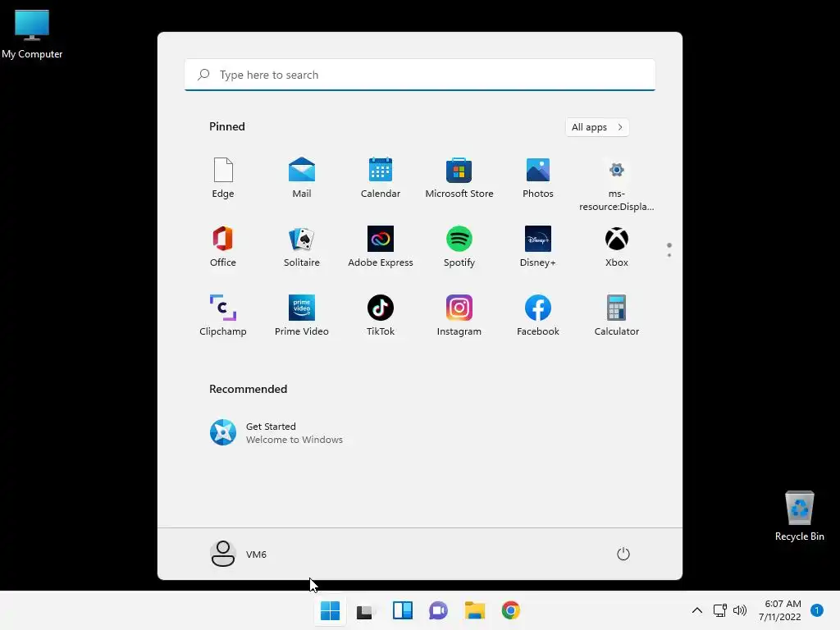Show hidden icons tray chevron
This screenshot has width=840, height=630.
click(697, 610)
